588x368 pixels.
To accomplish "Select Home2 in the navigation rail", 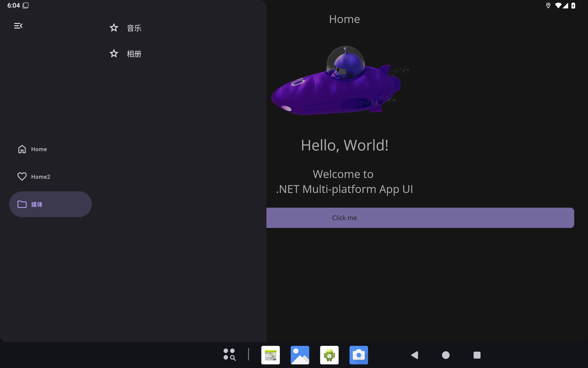I will [51, 176].
